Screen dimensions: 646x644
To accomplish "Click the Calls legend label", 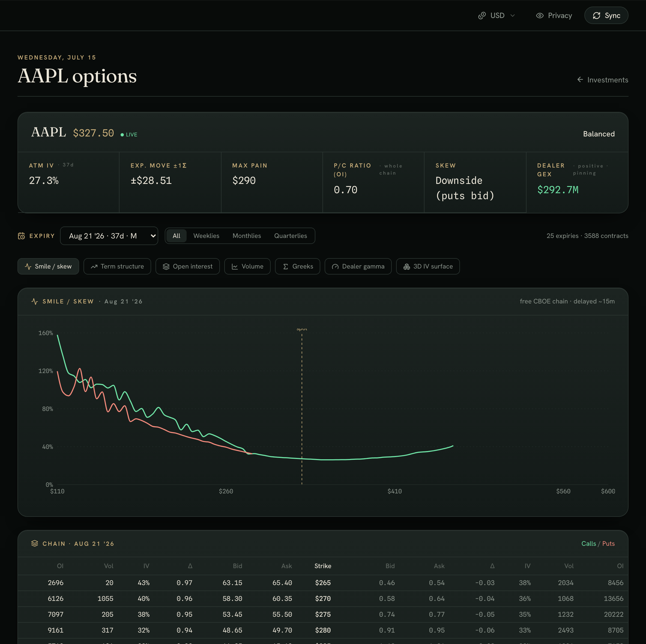I will pos(588,543).
